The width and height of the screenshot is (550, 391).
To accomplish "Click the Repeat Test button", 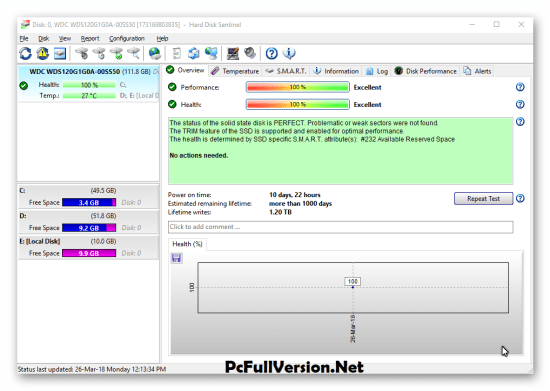I will coord(483,198).
